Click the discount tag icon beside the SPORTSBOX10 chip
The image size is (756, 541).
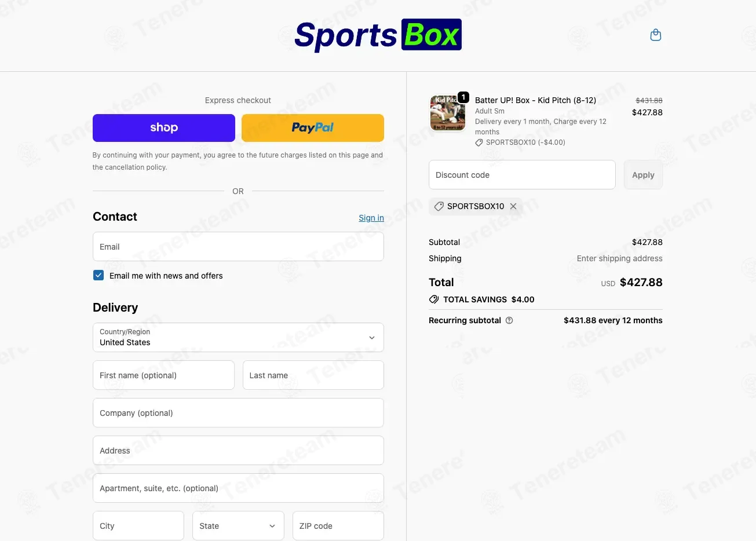coord(439,206)
